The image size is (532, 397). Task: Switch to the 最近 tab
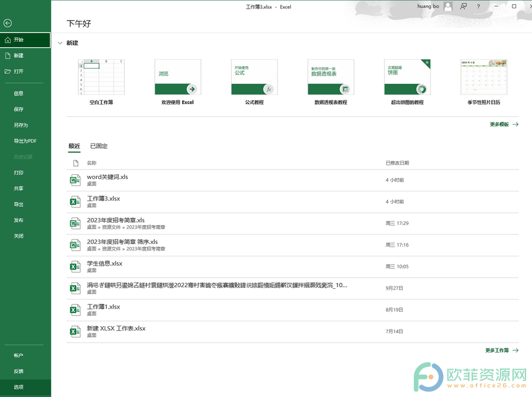[74, 146]
